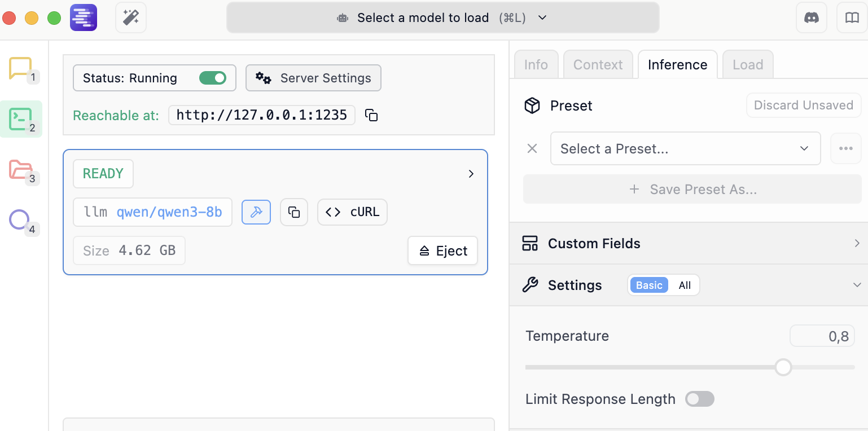Copy the server URL to the clipboard
Screen dimensions: 868x431
[371, 115]
